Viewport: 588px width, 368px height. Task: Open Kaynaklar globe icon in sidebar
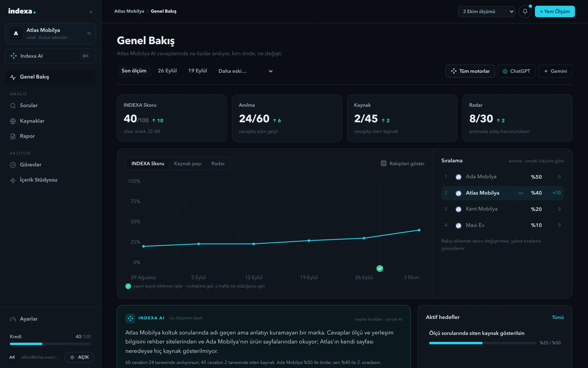tap(13, 121)
